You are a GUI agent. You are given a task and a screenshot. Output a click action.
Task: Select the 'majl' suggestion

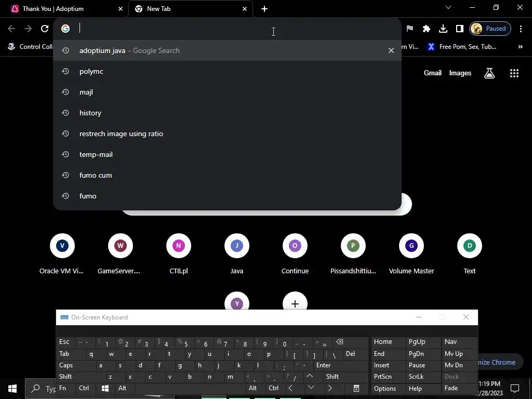point(228,92)
